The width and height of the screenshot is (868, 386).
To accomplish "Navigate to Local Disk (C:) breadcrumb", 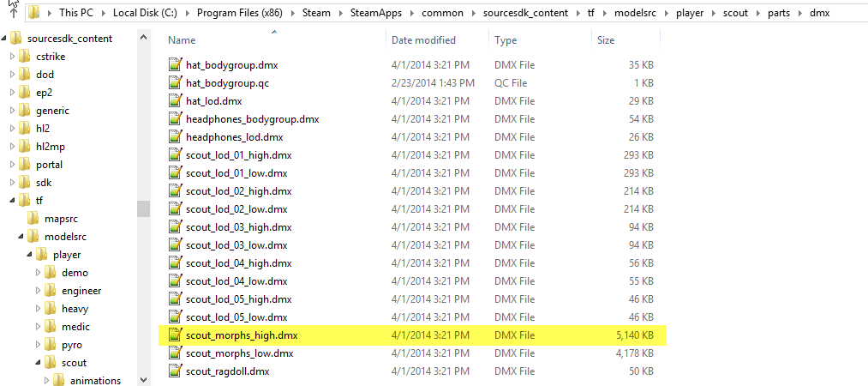I will click(145, 13).
